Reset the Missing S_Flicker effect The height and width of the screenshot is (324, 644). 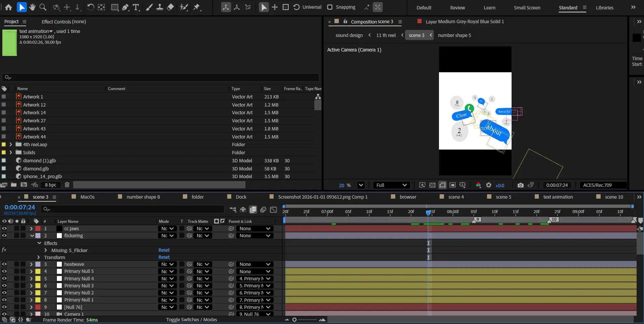[x=164, y=250]
